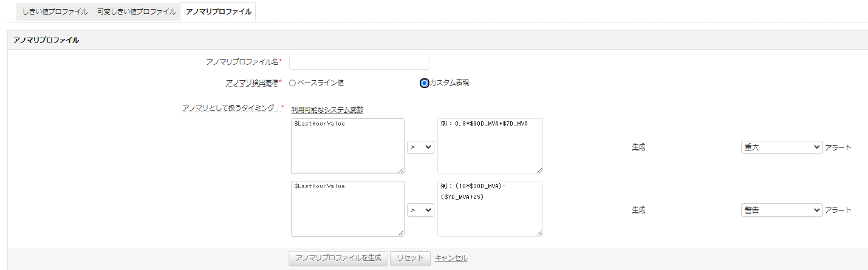Click the キャンセル link
The image size is (868, 270).
click(451, 258)
